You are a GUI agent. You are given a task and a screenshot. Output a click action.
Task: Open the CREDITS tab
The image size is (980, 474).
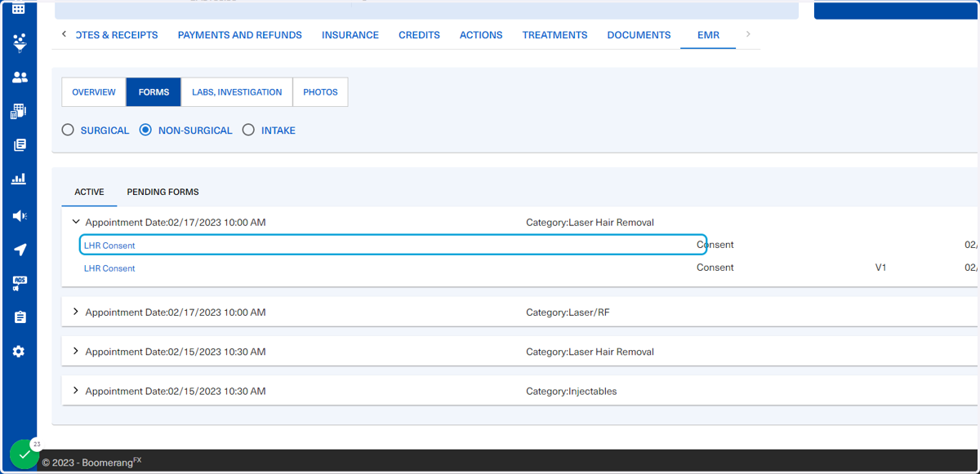pos(419,35)
